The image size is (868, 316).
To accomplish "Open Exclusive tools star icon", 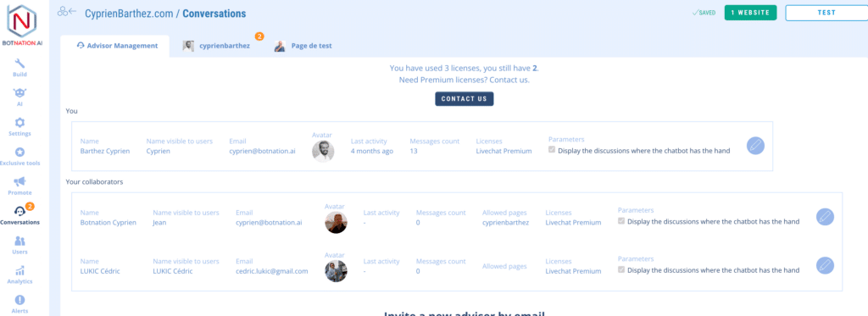I will 20,152.
